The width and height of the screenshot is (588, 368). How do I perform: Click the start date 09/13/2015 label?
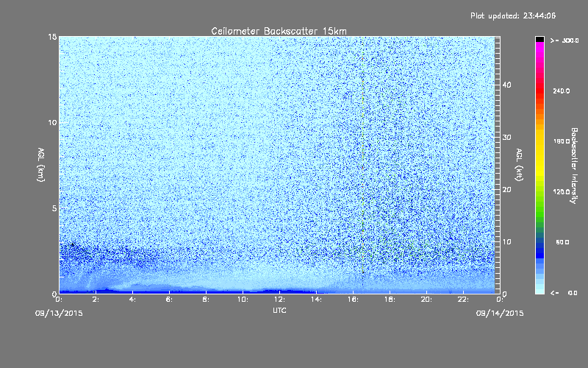(x=59, y=314)
